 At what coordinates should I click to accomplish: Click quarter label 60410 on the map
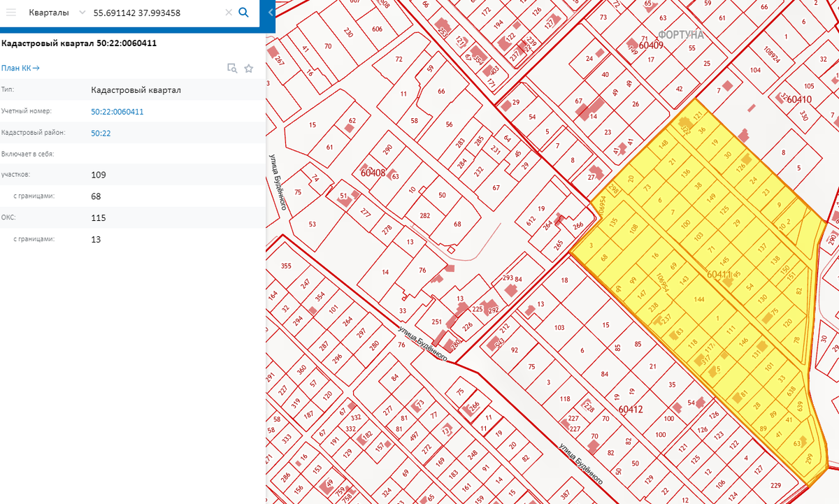coord(799,100)
